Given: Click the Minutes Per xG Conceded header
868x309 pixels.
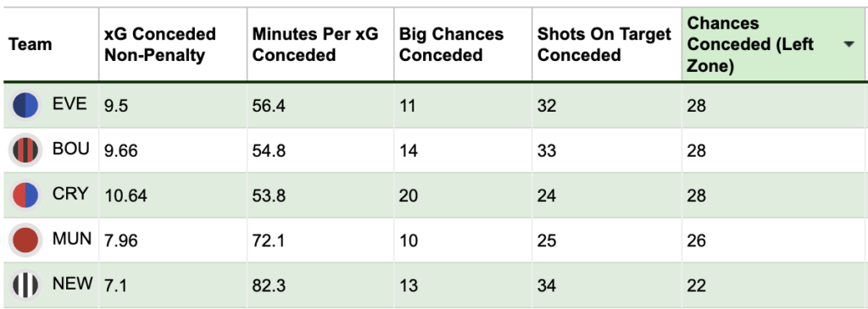Looking at the screenshot, I should [x=315, y=44].
